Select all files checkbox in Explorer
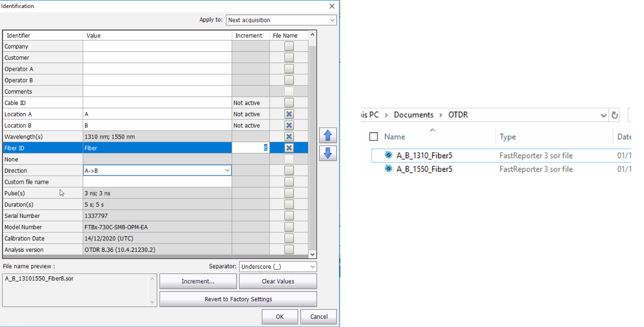This screenshot has height=327, width=644. (373, 137)
